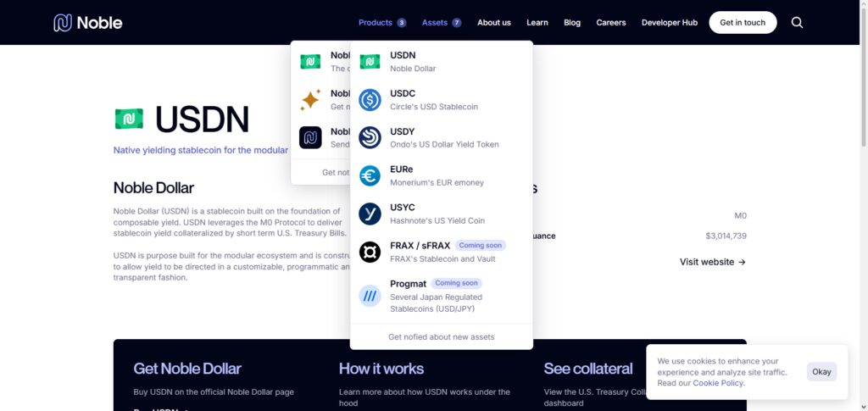
Task: Click the dark Noble app icon in Products menu
Action: (310, 138)
